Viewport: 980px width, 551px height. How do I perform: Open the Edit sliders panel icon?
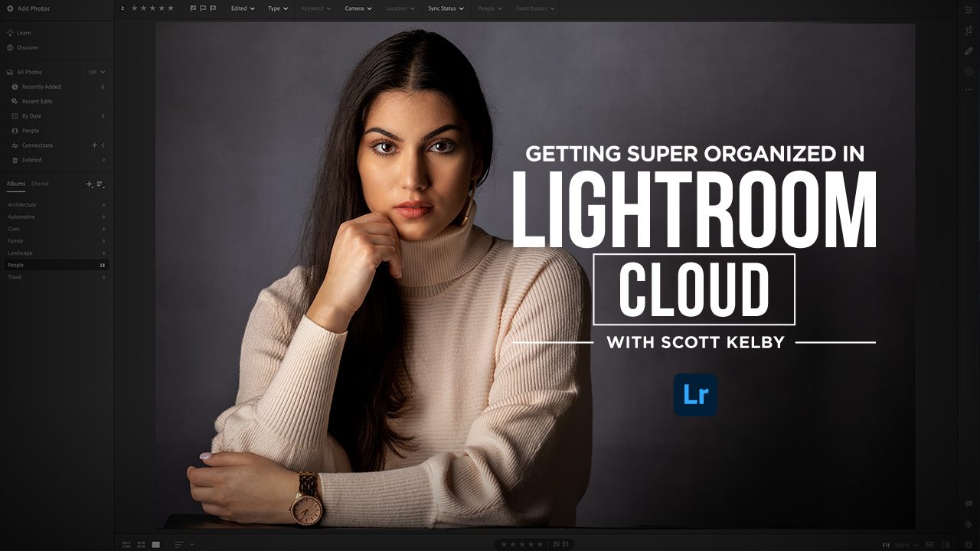coord(969,9)
